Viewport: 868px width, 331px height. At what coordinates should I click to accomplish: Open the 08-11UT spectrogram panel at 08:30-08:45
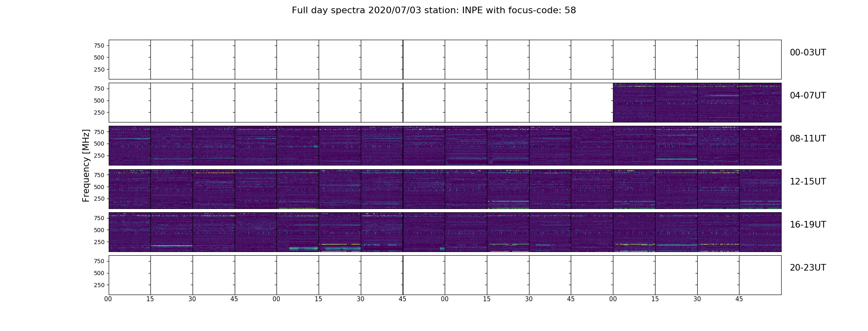(214, 146)
